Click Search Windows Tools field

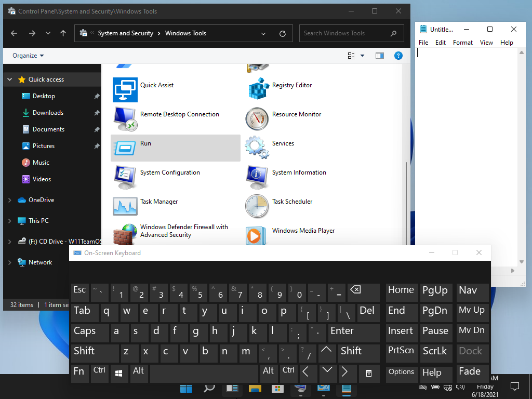351,33
